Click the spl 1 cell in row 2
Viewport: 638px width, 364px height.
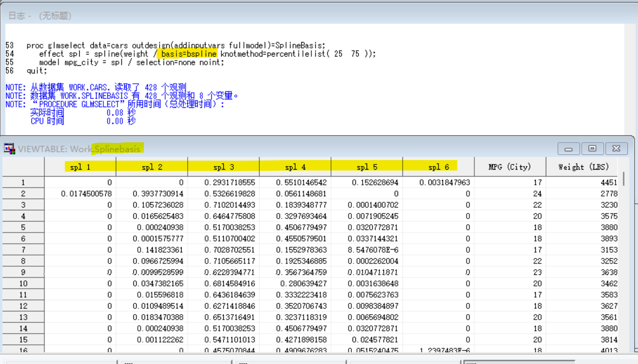tap(80, 194)
